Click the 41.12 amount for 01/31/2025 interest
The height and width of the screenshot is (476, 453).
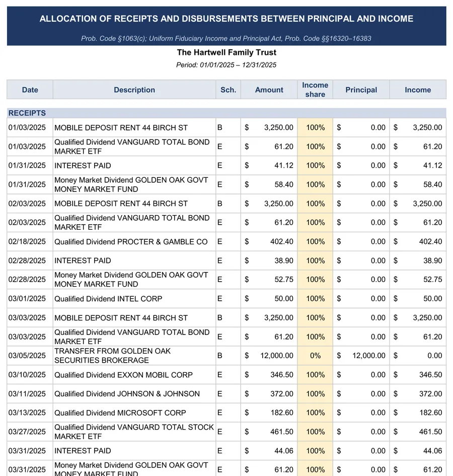[269, 165]
